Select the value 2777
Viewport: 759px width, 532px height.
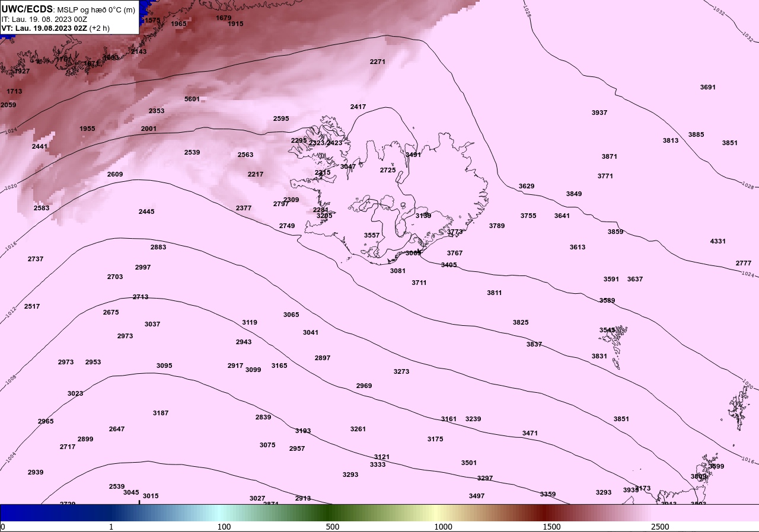[744, 263]
